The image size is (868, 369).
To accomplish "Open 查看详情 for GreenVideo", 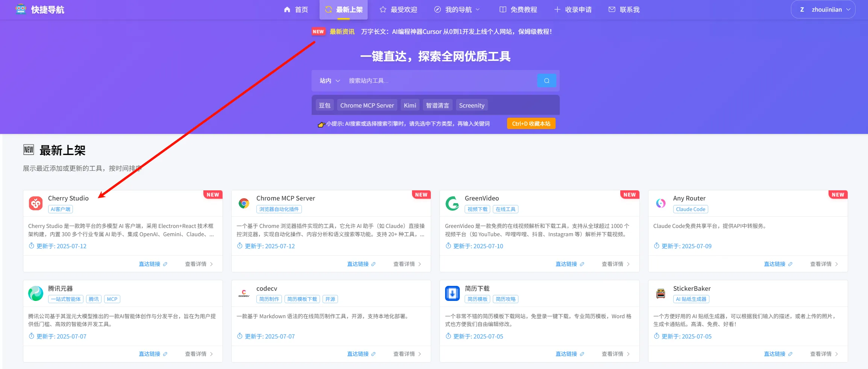I will point(613,264).
